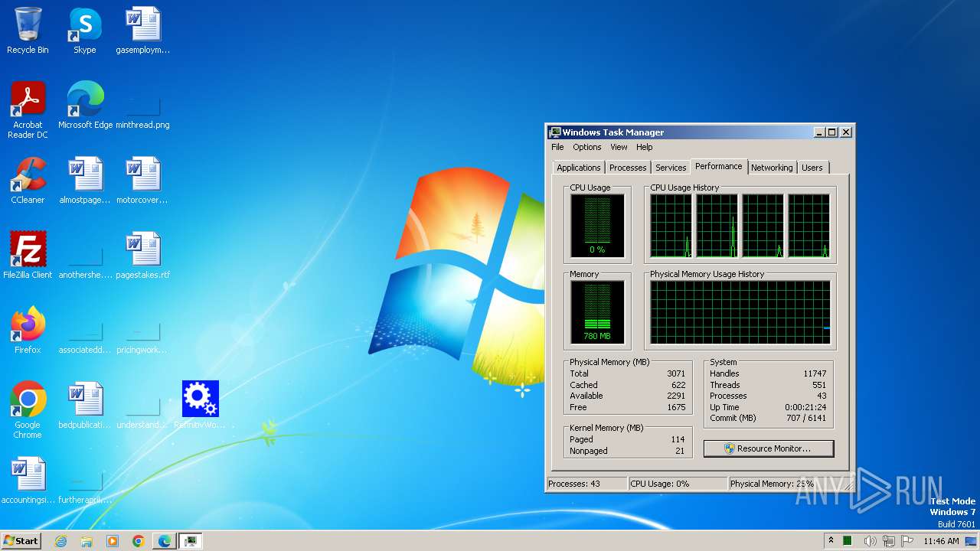
Task: Switch to the Processes tab
Action: tap(628, 168)
